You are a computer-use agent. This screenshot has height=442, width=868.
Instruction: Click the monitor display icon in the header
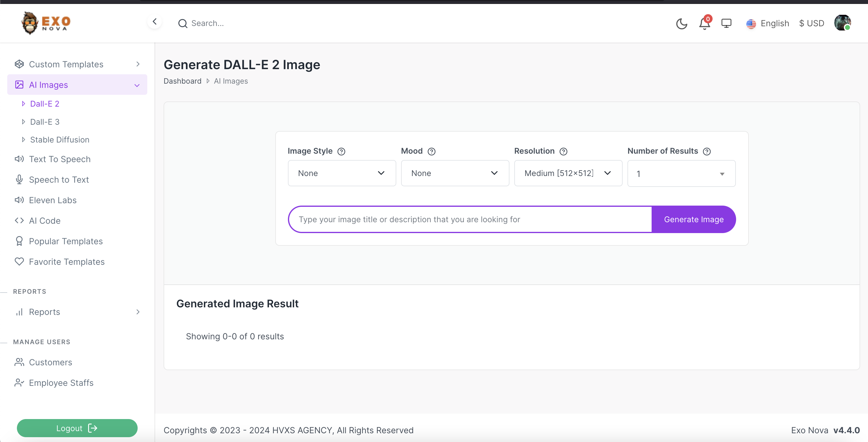coord(726,24)
